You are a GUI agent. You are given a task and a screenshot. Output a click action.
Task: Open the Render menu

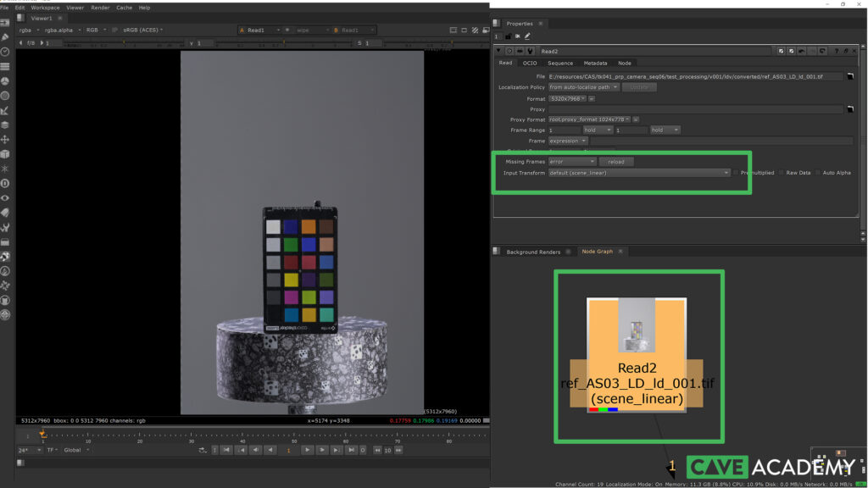click(98, 7)
